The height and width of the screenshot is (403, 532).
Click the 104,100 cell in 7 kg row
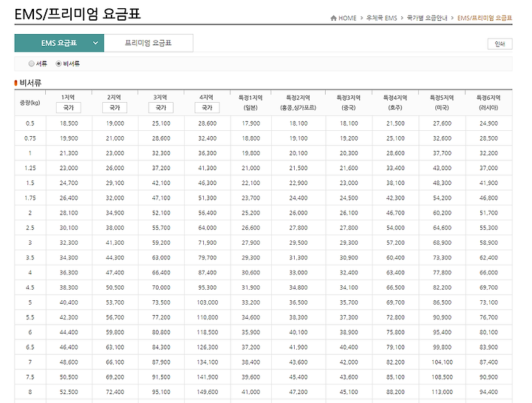[x=442, y=362]
